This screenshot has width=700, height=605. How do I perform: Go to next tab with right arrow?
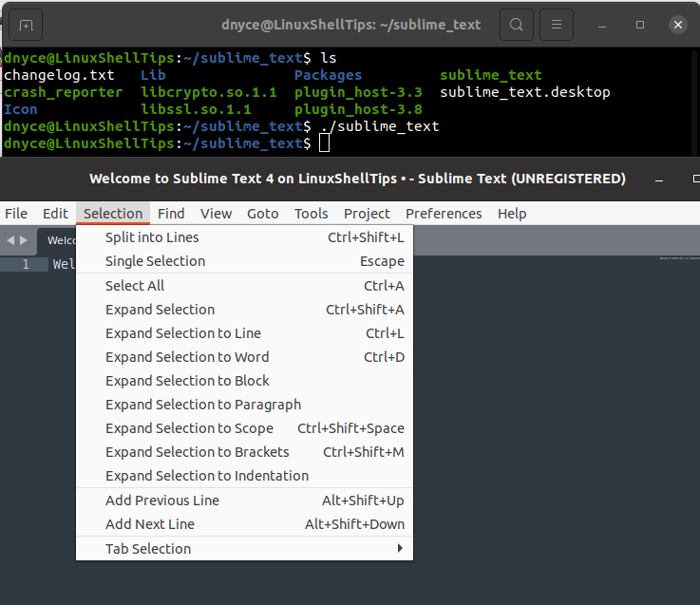(x=24, y=240)
